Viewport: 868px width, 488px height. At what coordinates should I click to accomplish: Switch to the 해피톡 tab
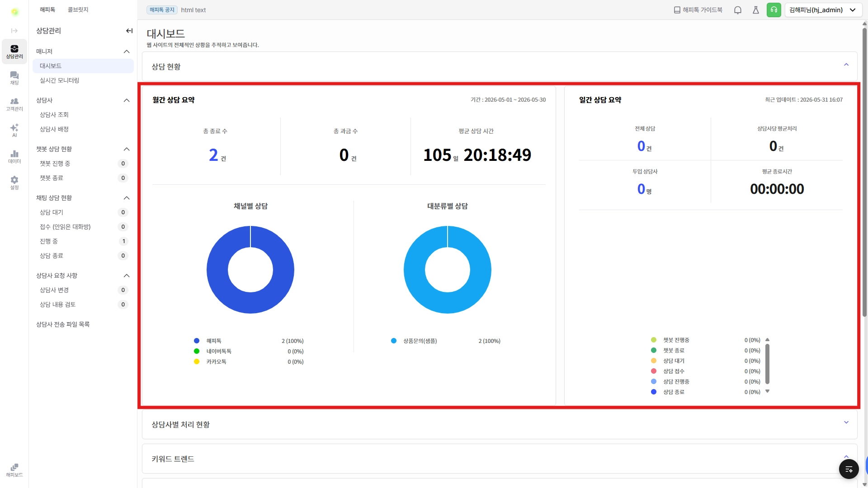coord(47,9)
